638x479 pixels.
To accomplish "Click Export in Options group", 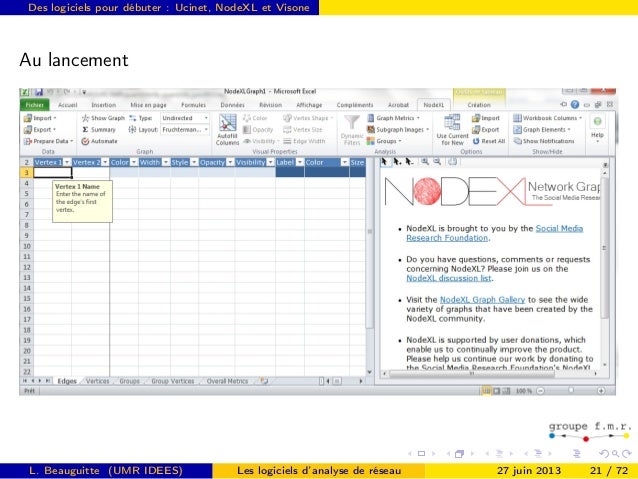I will pyautogui.click(x=485, y=129).
